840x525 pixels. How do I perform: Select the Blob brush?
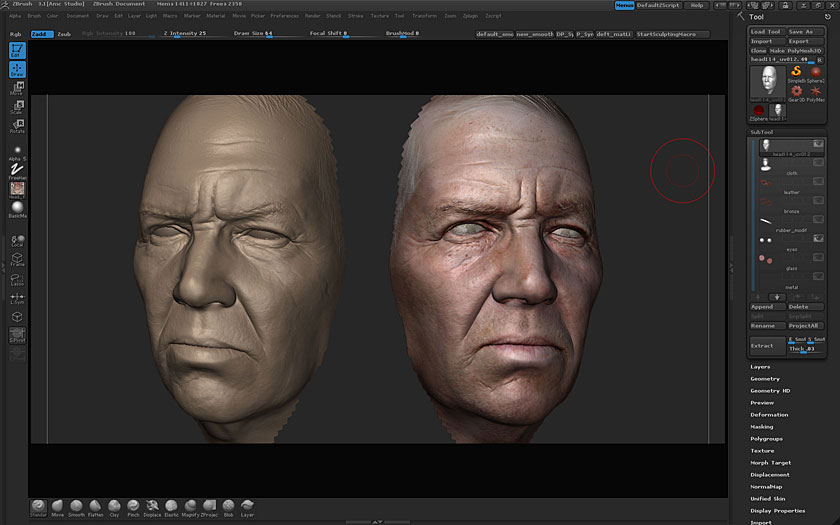(228, 508)
